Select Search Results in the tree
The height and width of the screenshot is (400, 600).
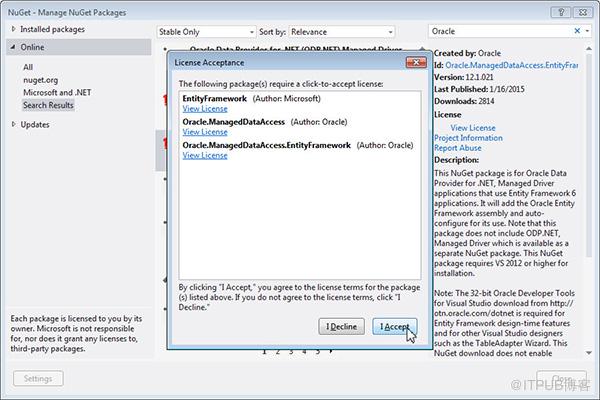48,105
